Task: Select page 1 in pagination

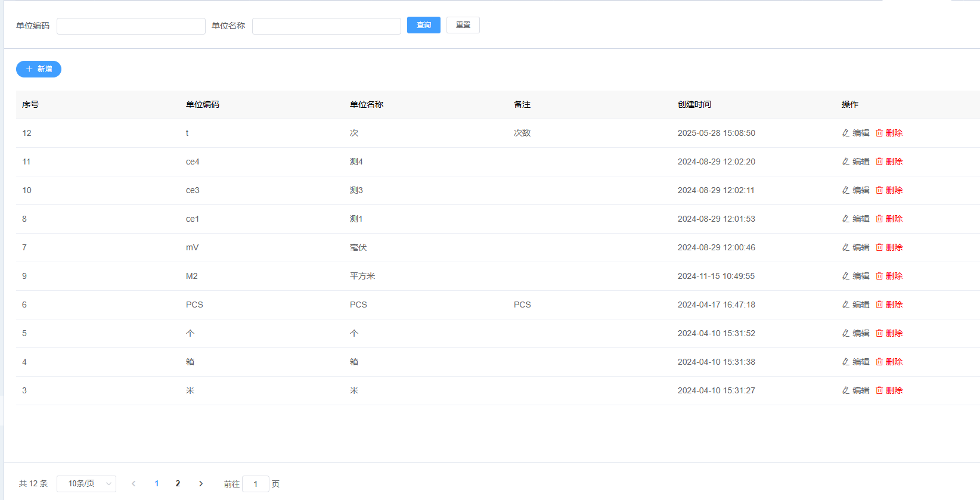Action: pyautogui.click(x=157, y=483)
